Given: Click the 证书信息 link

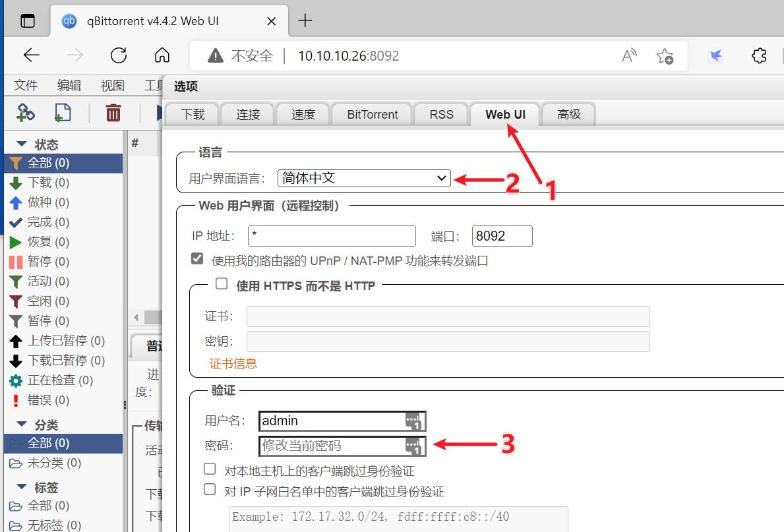Looking at the screenshot, I should [233, 363].
